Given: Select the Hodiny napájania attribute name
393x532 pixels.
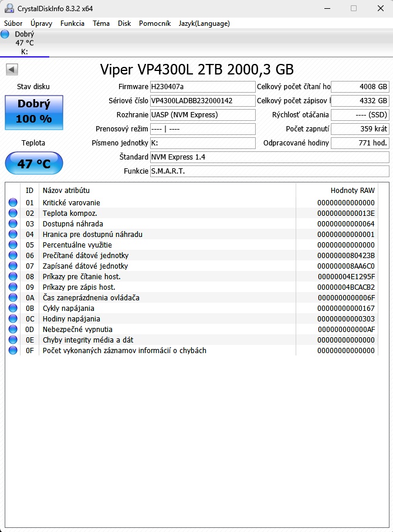Looking at the screenshot, I should 72,319.
